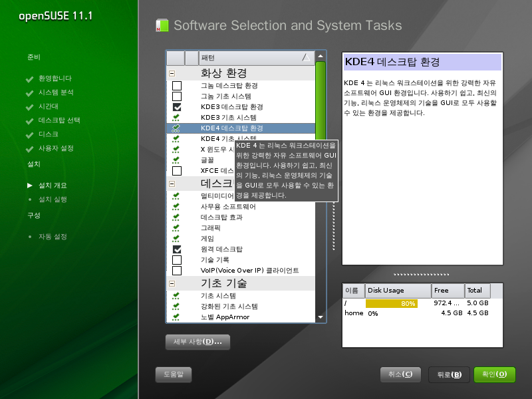Click the 80% disk usage bar
The image size is (532, 399).
pos(391,304)
